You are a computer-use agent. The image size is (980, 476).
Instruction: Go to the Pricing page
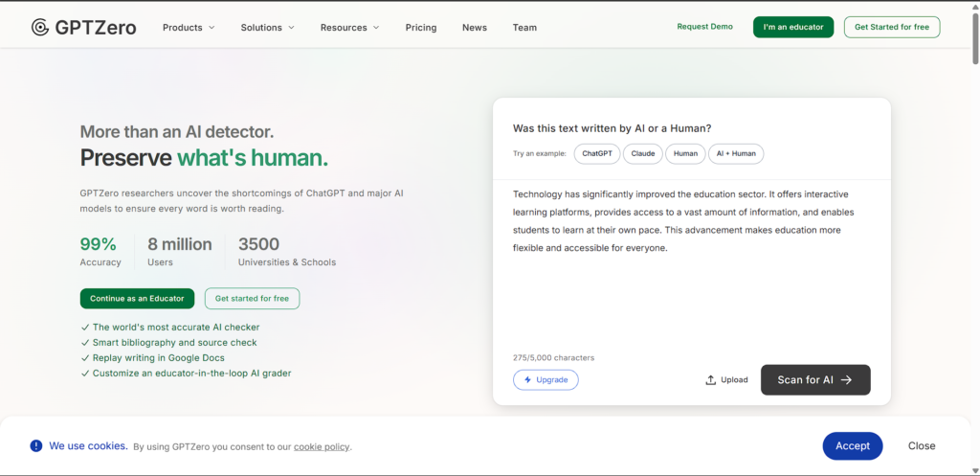421,28
